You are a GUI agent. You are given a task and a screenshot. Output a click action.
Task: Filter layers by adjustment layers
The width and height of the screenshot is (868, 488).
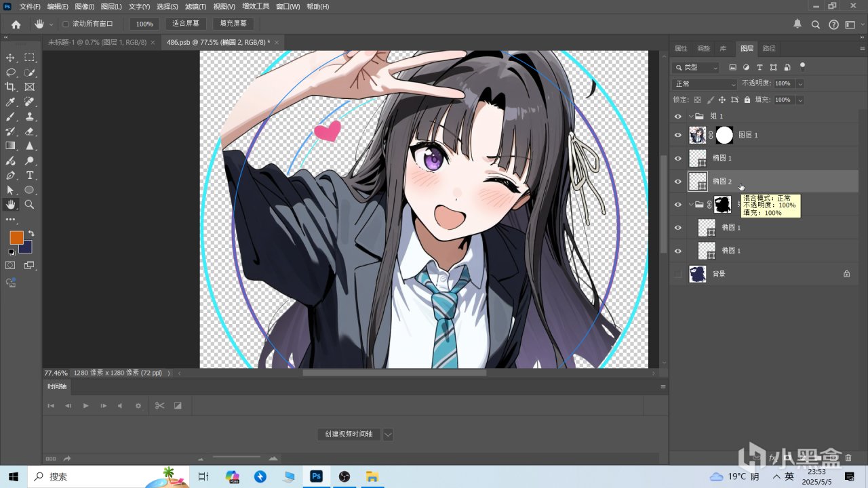(x=746, y=67)
